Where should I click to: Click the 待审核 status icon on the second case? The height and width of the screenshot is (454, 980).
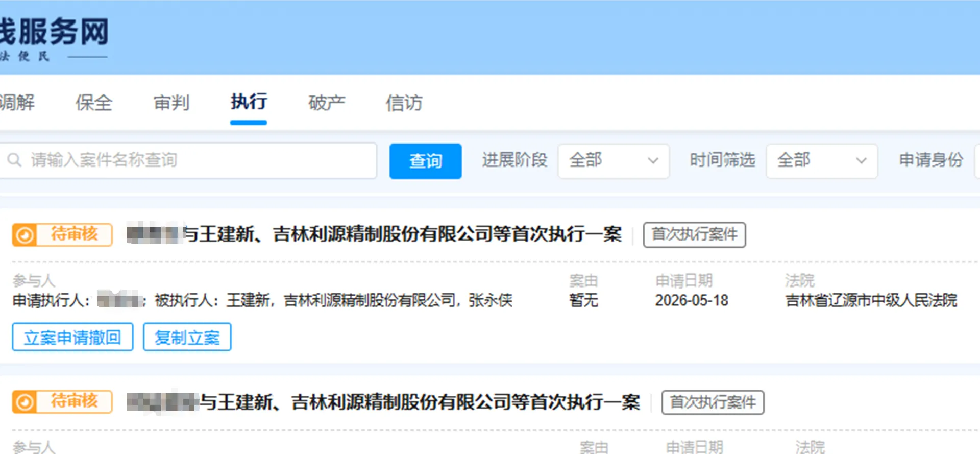24,402
